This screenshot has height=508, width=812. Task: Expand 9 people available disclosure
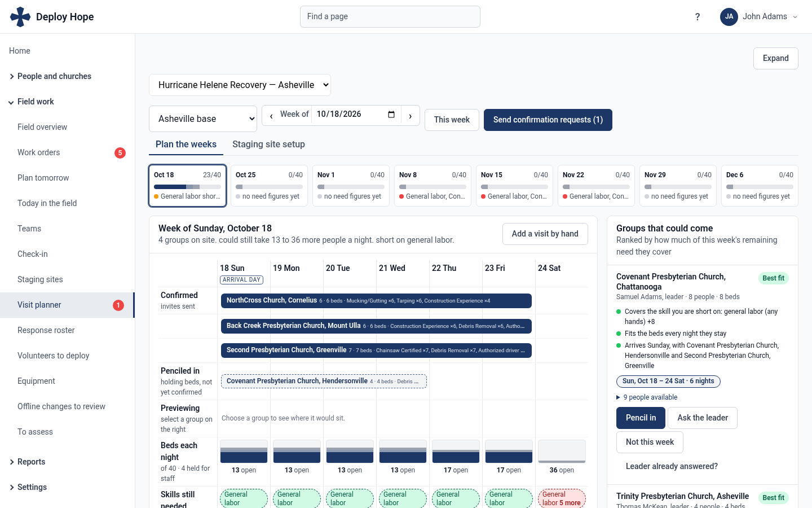click(x=647, y=397)
